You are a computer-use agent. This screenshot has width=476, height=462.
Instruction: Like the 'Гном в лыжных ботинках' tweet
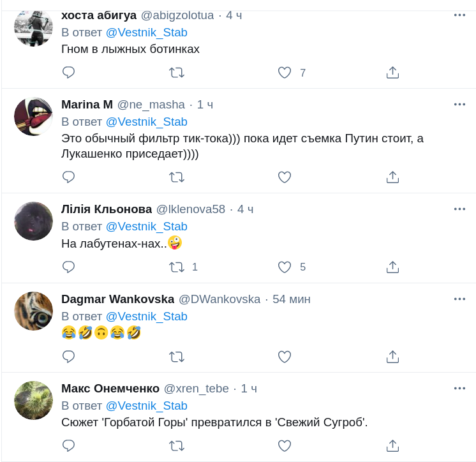click(x=285, y=73)
